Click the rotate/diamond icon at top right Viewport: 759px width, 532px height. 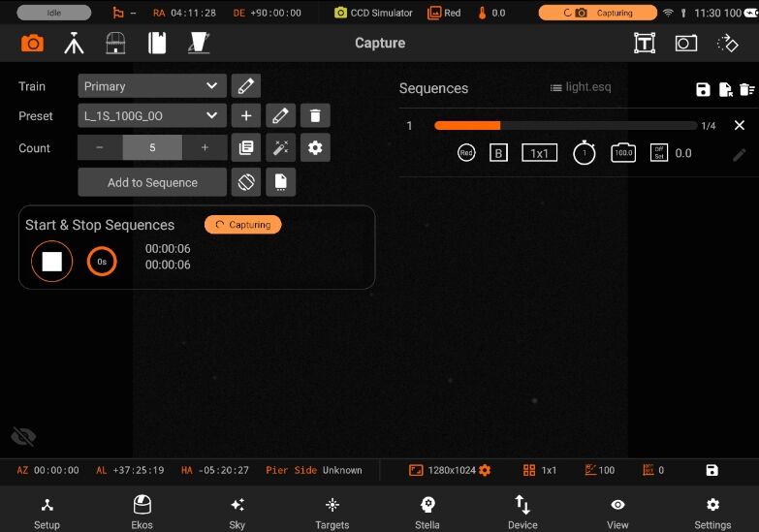point(728,44)
